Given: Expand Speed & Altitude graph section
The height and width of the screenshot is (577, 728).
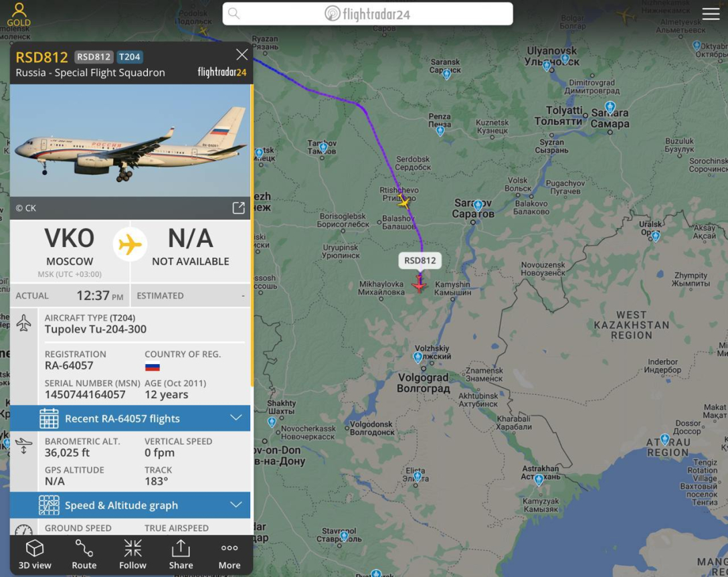Looking at the screenshot, I should point(130,505).
